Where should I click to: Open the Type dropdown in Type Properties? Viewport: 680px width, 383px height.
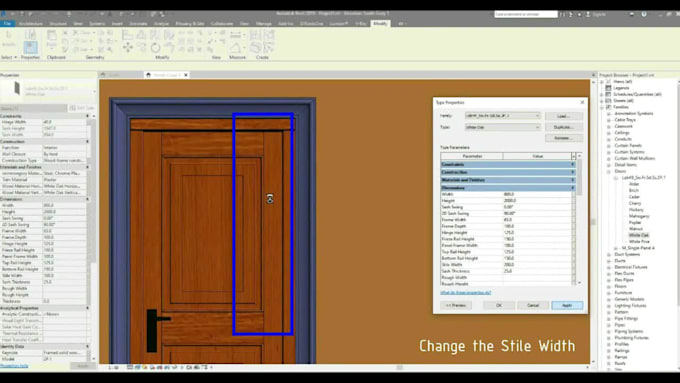pyautogui.click(x=537, y=127)
